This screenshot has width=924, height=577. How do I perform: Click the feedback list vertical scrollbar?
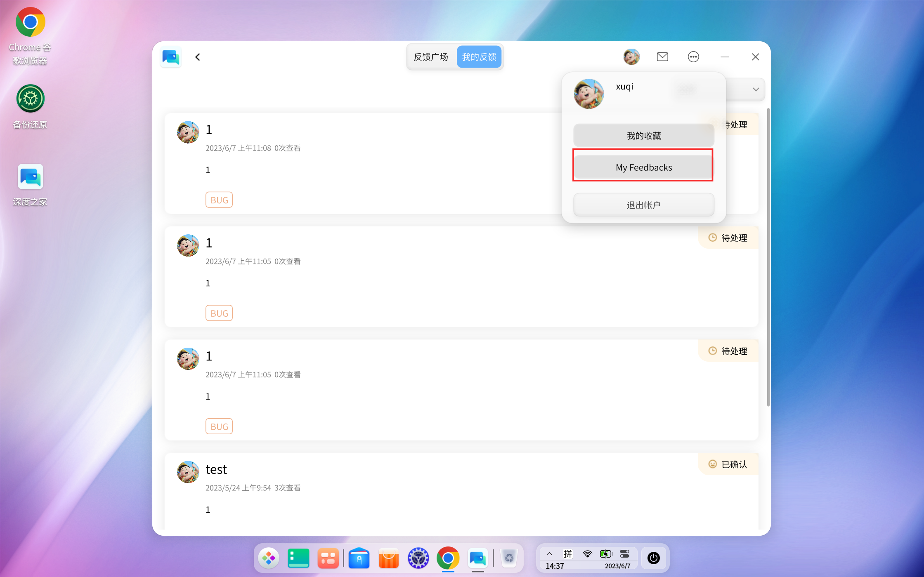[768, 258]
